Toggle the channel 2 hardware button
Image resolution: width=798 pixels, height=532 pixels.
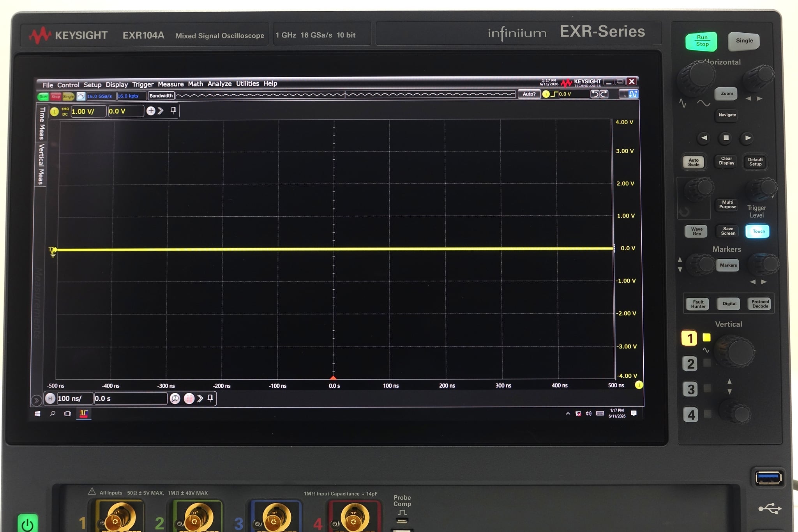pos(690,364)
